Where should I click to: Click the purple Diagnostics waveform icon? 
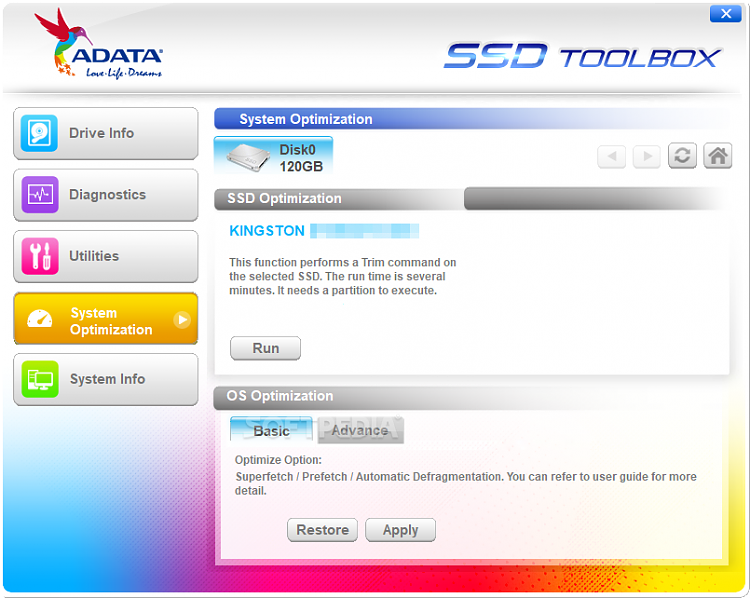(40, 195)
